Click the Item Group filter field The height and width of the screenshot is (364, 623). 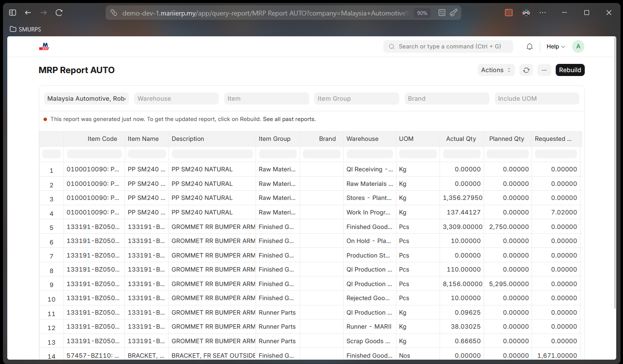[356, 99]
